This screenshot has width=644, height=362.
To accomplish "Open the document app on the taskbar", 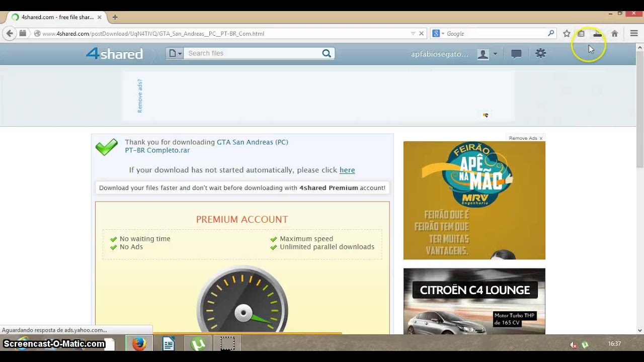I will pos(169,344).
